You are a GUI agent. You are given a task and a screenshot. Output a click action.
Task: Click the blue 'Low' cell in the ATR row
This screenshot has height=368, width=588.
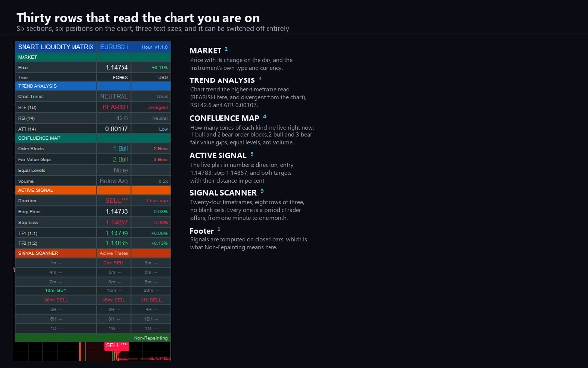click(151, 129)
